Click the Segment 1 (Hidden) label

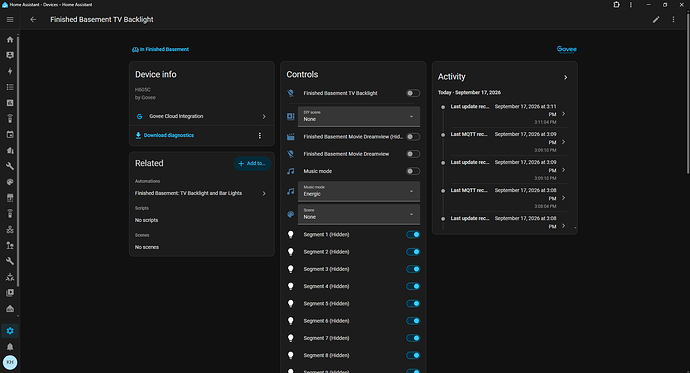pyautogui.click(x=326, y=234)
